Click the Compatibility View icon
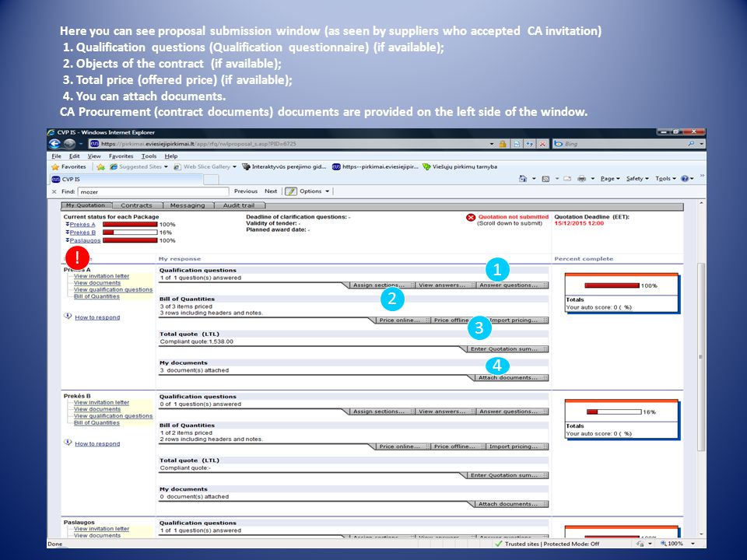 (x=517, y=144)
